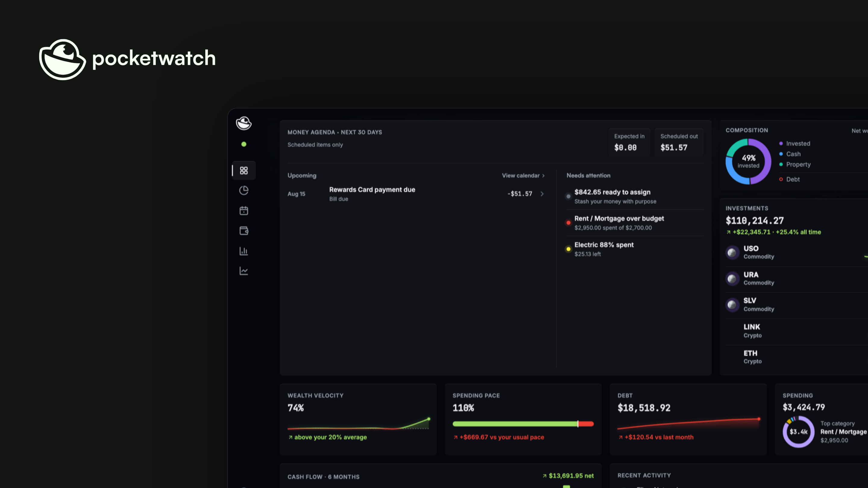Select the $842.65 ready to assign alert
Image resolution: width=868 pixels, height=488 pixels.
click(635, 196)
